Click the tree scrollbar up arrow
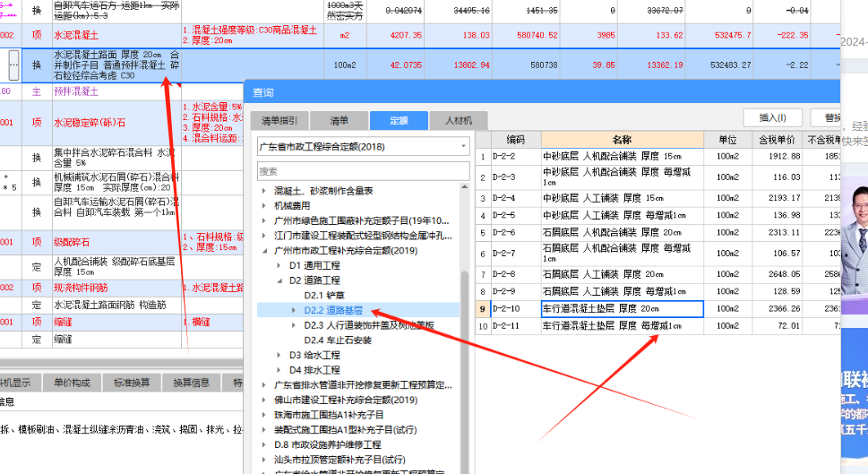 click(x=464, y=187)
